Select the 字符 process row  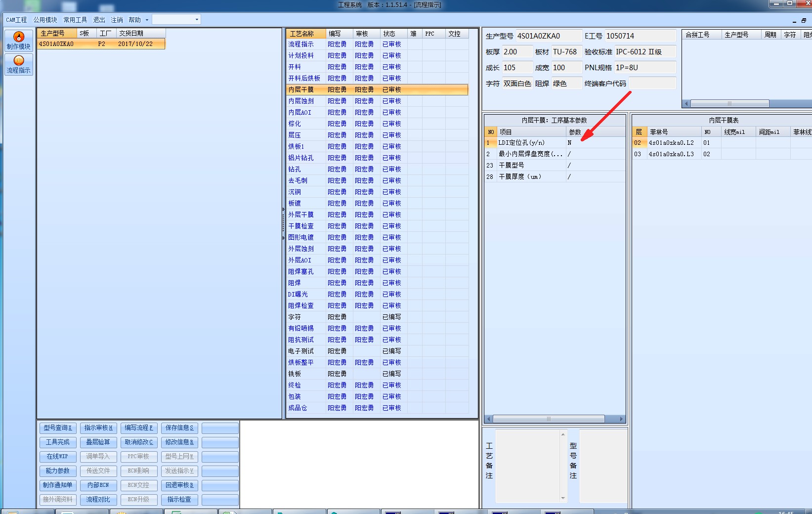coord(377,317)
